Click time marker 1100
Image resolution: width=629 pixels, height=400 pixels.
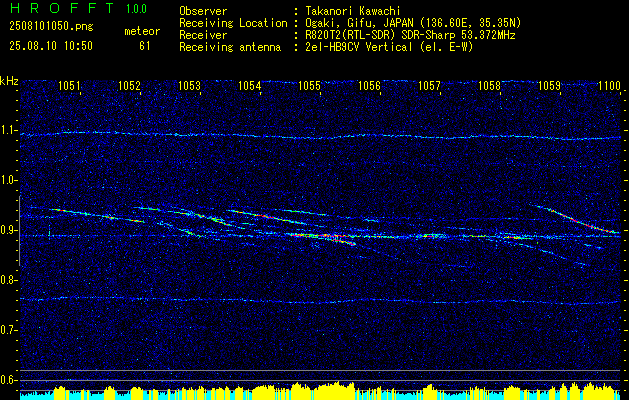[x=610, y=86]
